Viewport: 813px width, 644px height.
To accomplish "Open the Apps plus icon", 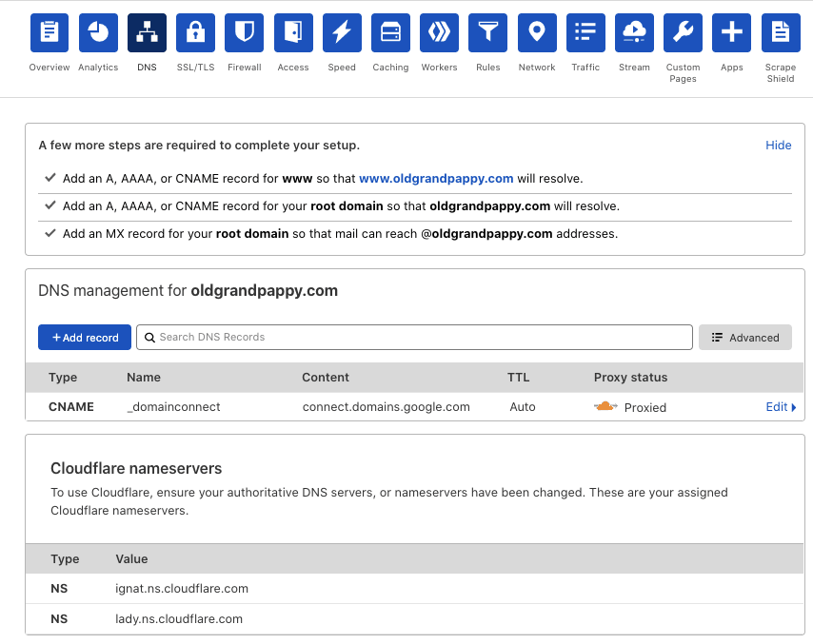I will pyautogui.click(x=731, y=32).
